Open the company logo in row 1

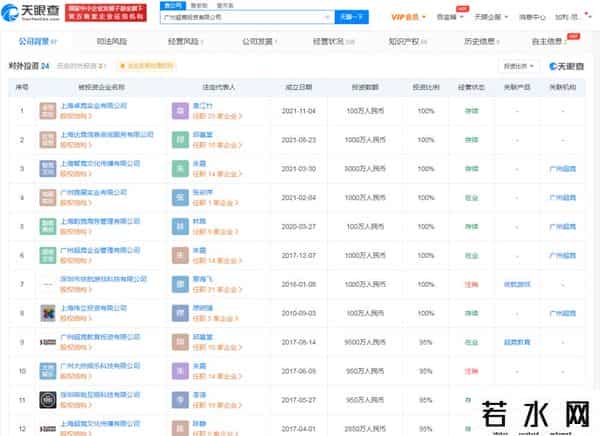(x=48, y=111)
